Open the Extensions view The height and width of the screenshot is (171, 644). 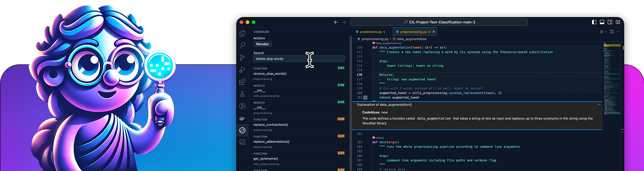pyautogui.click(x=242, y=82)
